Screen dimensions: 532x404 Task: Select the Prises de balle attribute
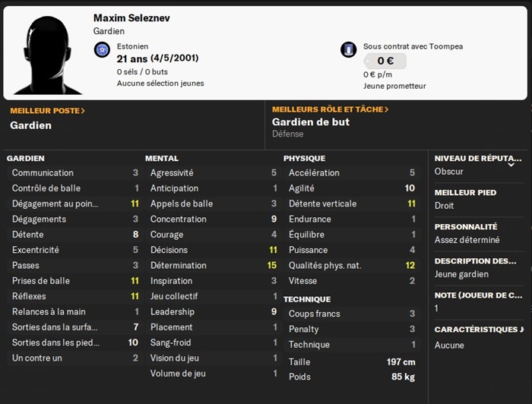[x=74, y=281]
